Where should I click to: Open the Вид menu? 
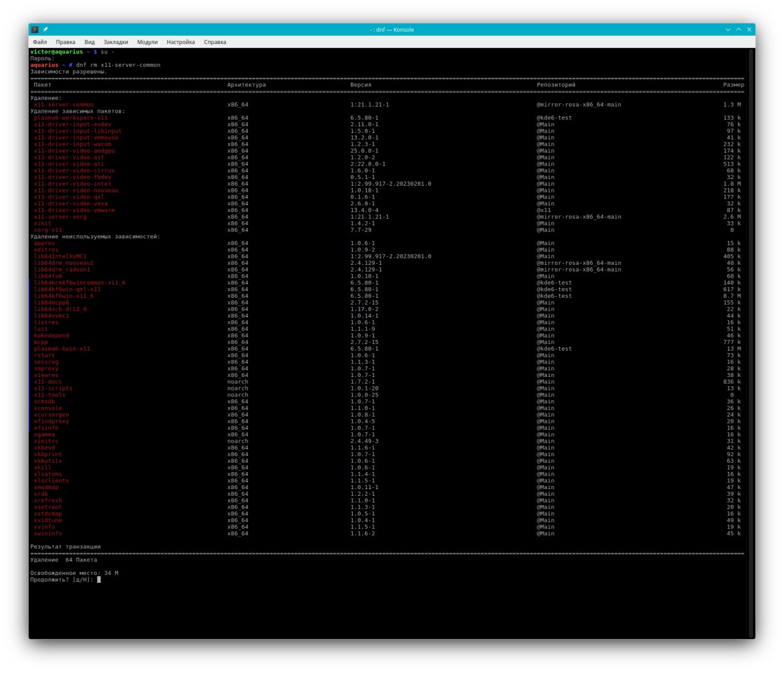89,42
